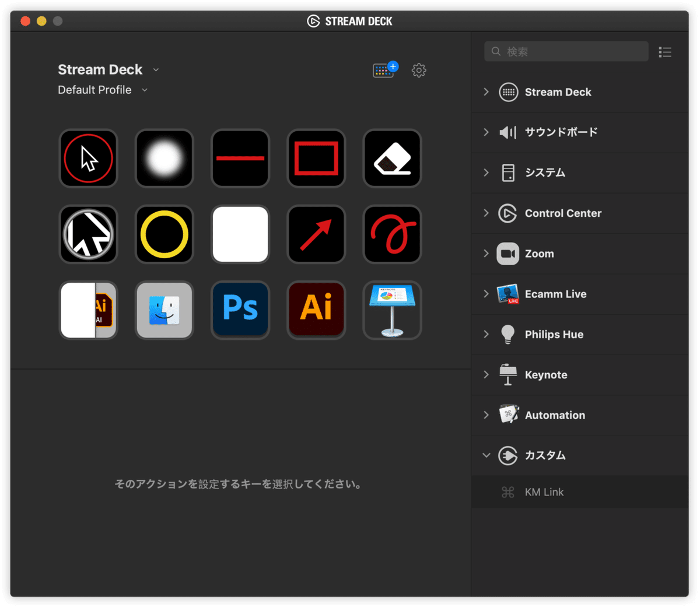Screen dimensions: 700x608
Task: Click the Automation label
Action: coord(555,415)
